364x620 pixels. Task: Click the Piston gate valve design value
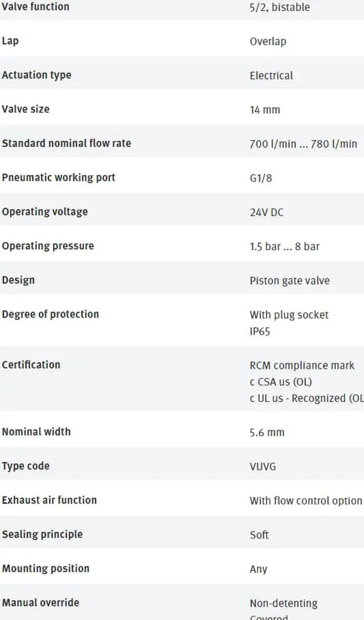click(x=289, y=281)
